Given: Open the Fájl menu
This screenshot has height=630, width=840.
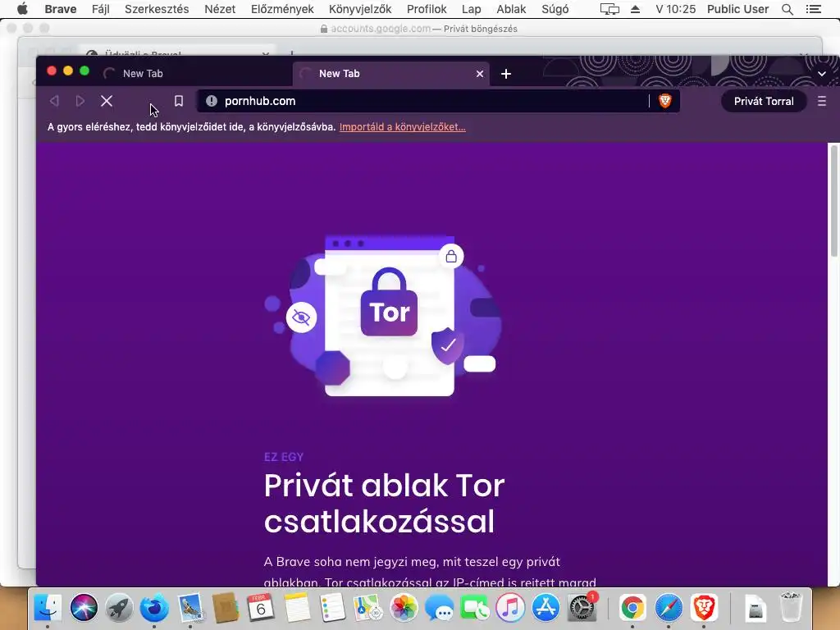Looking at the screenshot, I should tap(101, 9).
